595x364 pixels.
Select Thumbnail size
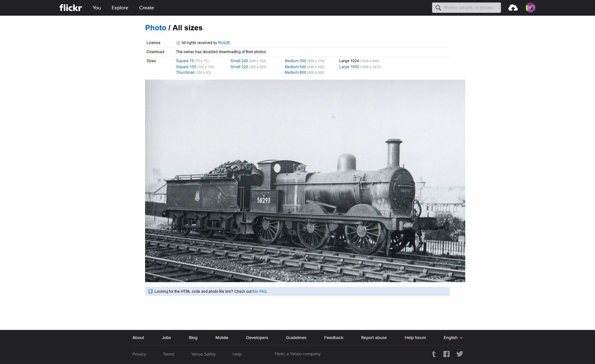click(x=185, y=72)
